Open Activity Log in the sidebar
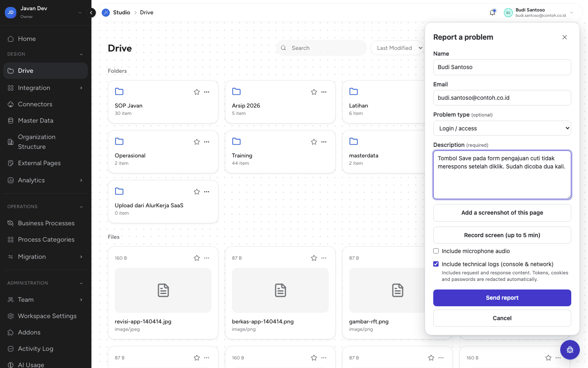The image size is (588, 368). tap(45, 349)
